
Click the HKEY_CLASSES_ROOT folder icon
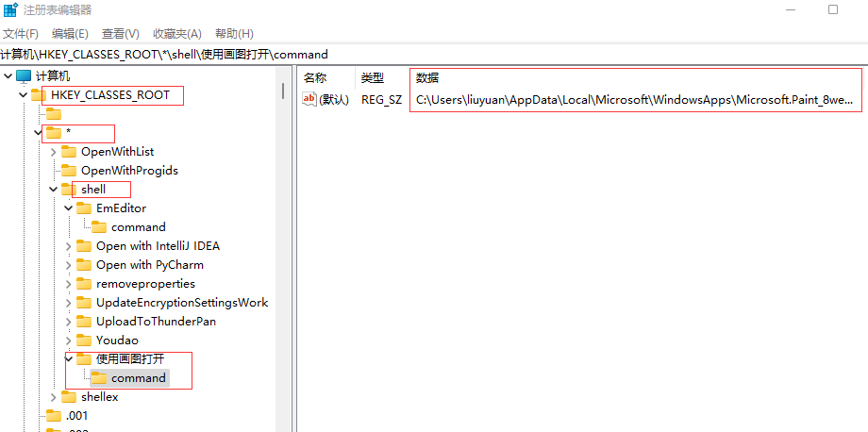[x=39, y=95]
